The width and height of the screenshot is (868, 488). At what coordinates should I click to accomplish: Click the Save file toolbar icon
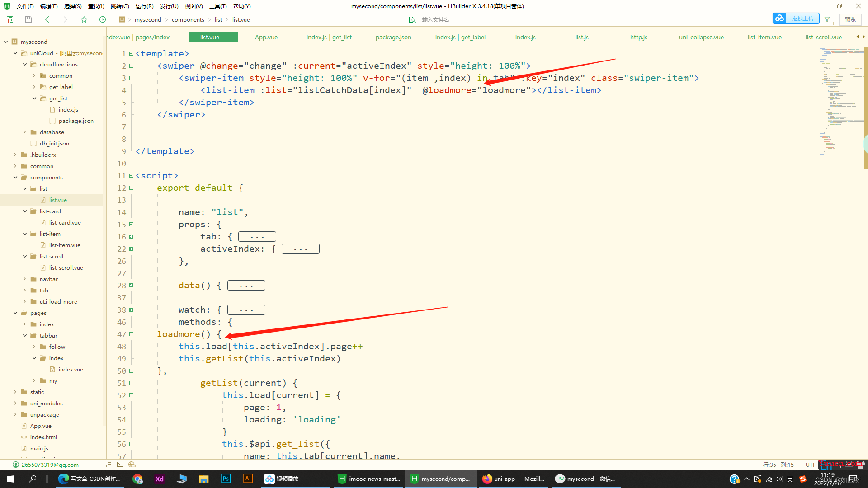tap(28, 19)
